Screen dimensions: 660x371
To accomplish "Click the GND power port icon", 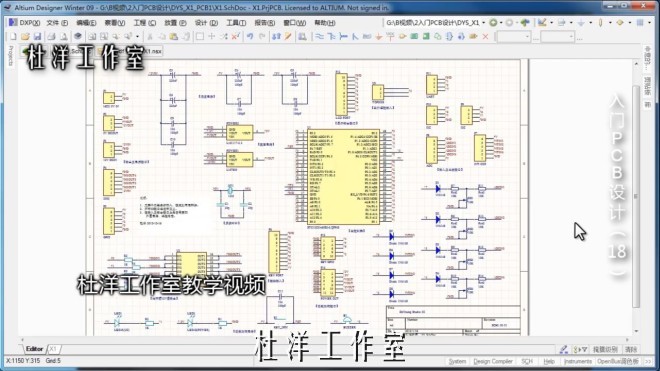I will coord(378,37).
